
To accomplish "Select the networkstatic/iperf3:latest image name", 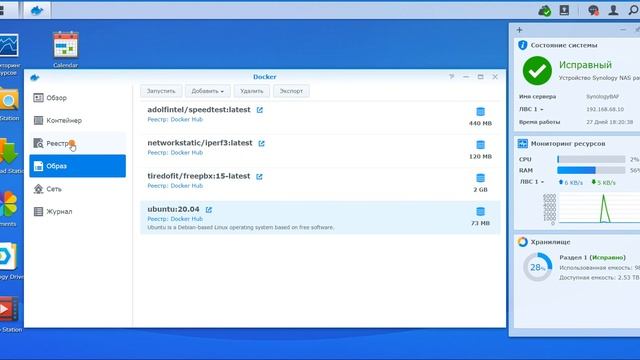I will 200,143.
